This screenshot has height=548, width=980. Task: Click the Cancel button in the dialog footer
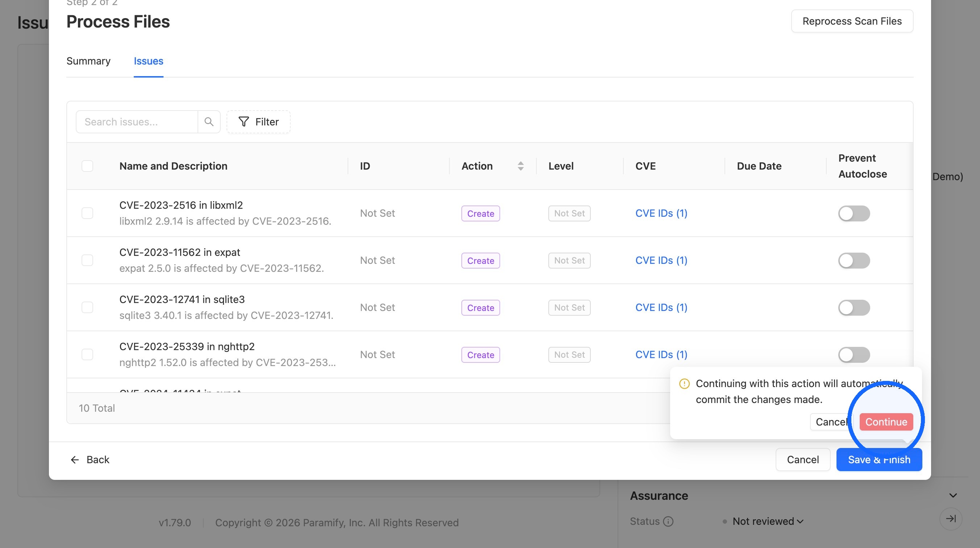(803, 460)
